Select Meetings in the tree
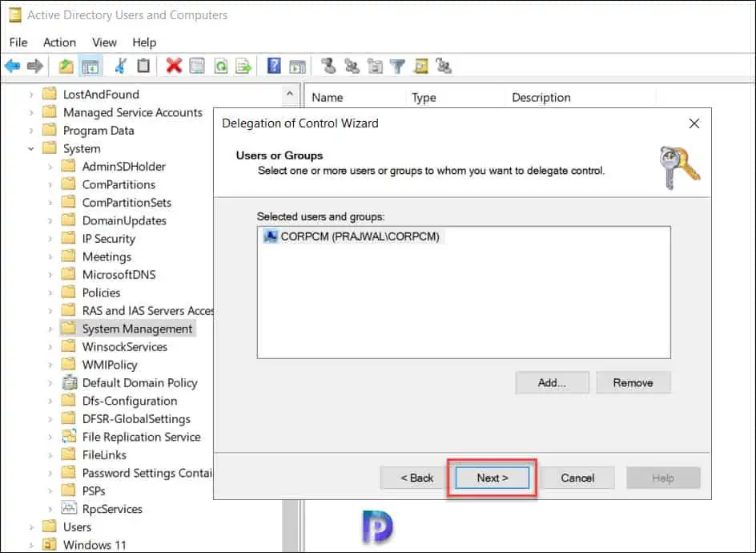The image size is (756, 553). tap(107, 256)
